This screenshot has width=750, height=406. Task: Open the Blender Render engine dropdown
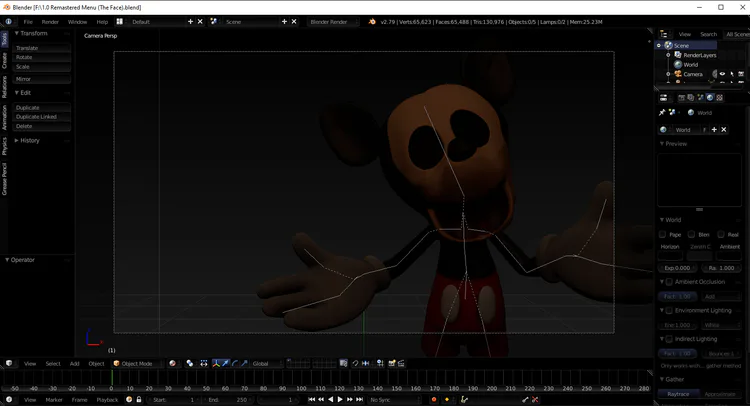333,22
